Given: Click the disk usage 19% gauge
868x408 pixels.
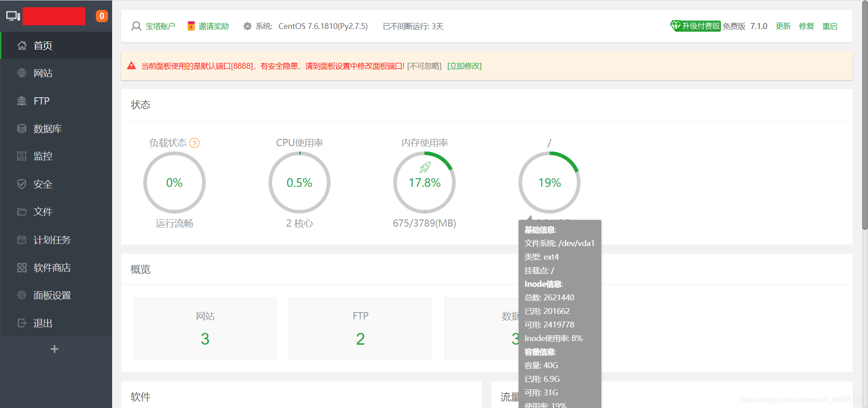Looking at the screenshot, I should click(549, 182).
